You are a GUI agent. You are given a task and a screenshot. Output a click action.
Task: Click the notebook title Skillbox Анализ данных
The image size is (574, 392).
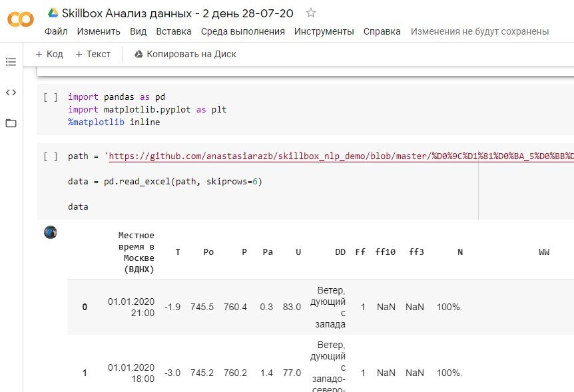click(x=178, y=13)
